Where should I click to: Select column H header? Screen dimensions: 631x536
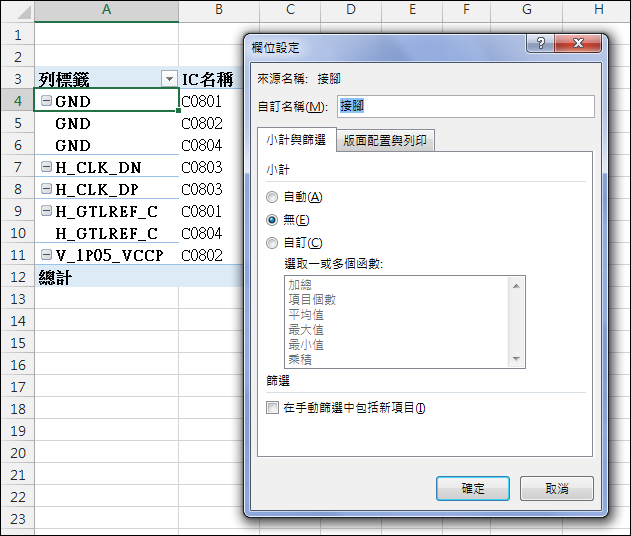(x=598, y=9)
